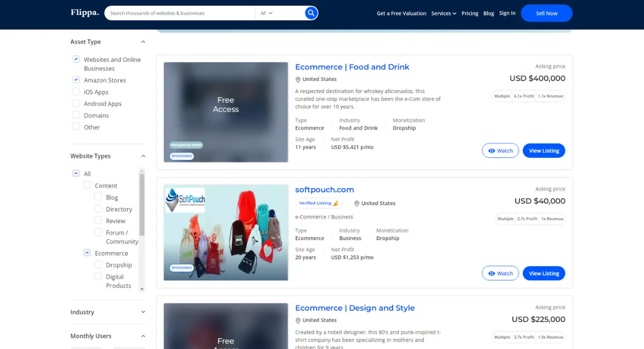Go to the Pricing page

pyautogui.click(x=470, y=13)
